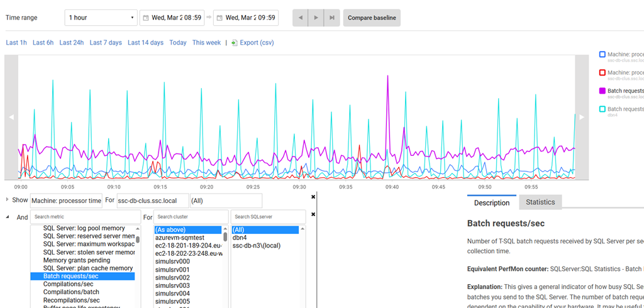Click the step-back time range arrow

click(301, 18)
